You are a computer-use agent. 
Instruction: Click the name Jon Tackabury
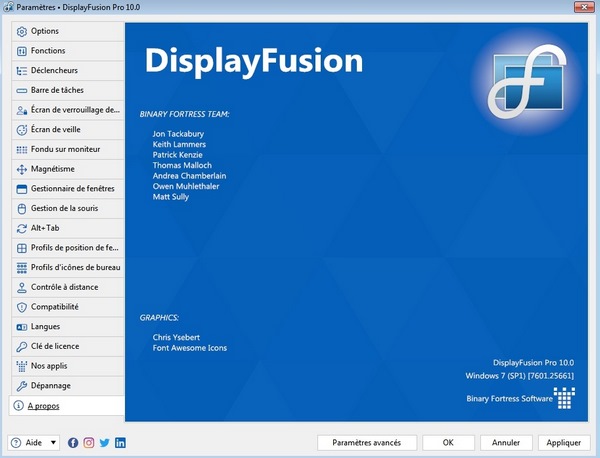178,134
